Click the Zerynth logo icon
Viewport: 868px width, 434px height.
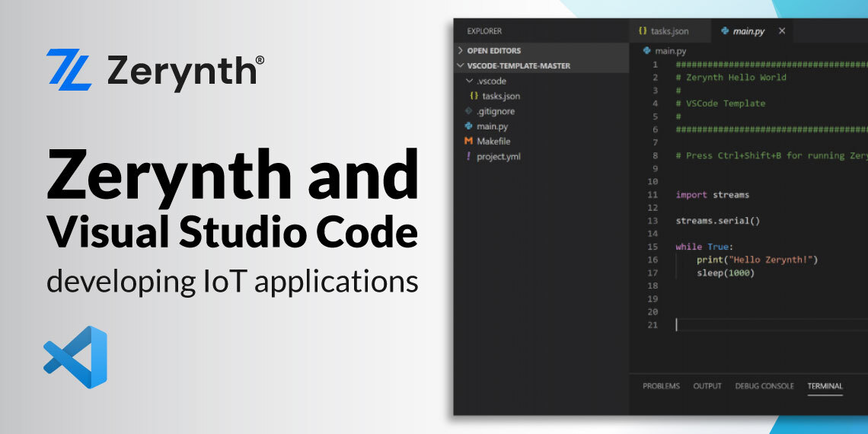69,70
